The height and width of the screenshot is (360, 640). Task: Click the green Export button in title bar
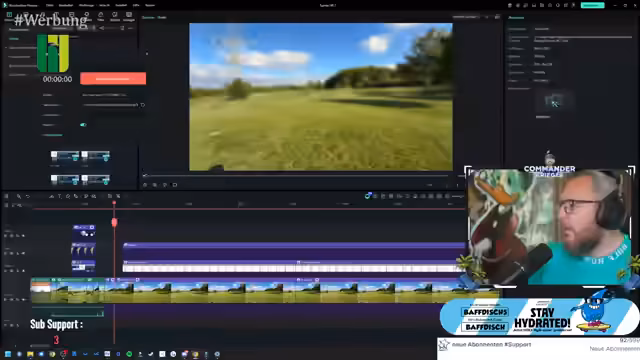[x=592, y=5]
